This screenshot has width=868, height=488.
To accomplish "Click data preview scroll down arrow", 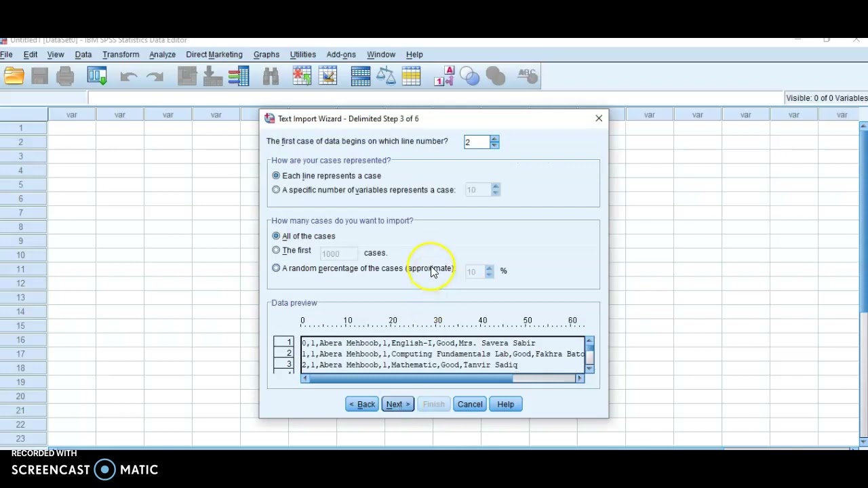I will (x=589, y=368).
